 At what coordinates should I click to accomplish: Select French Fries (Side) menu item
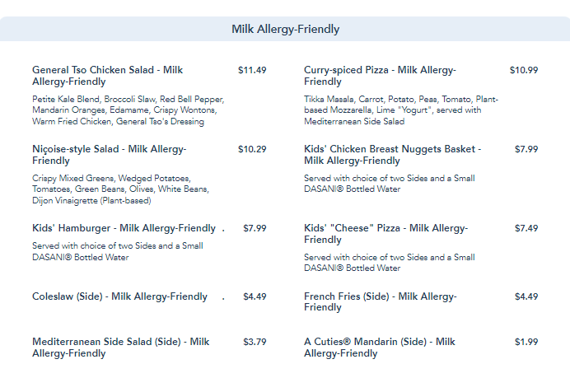point(380,301)
